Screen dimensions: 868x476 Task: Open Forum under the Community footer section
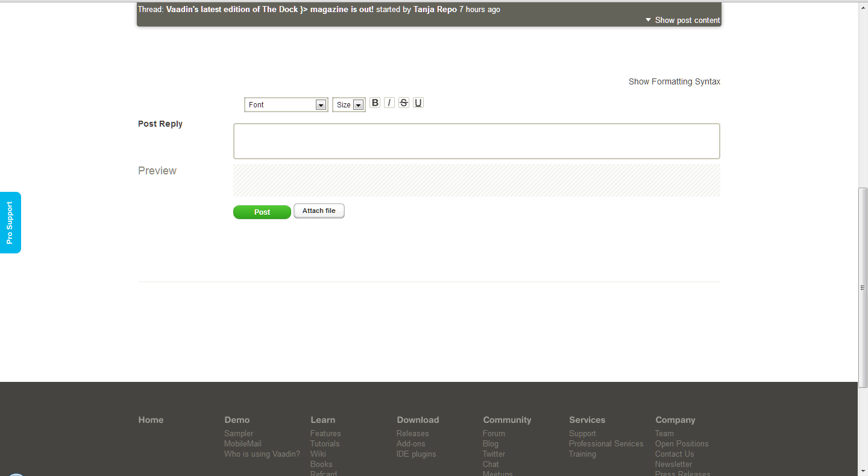pos(494,434)
